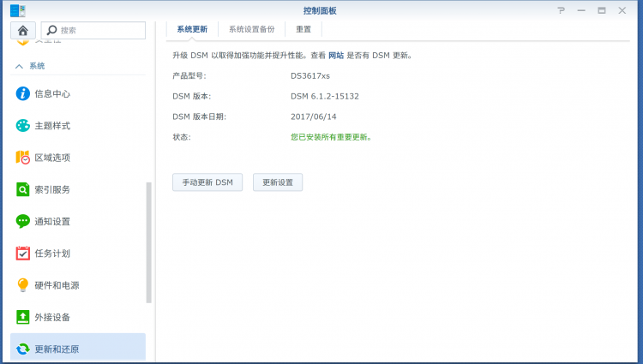Viewport: 643px width, 364px height.
Task: Click the 2017/06/14 date value
Action: tap(313, 116)
